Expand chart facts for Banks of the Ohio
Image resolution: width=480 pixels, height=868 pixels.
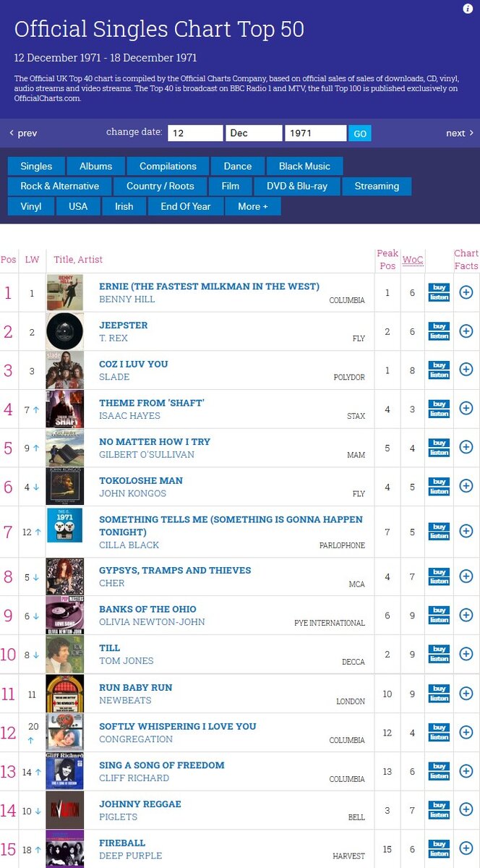[466, 616]
